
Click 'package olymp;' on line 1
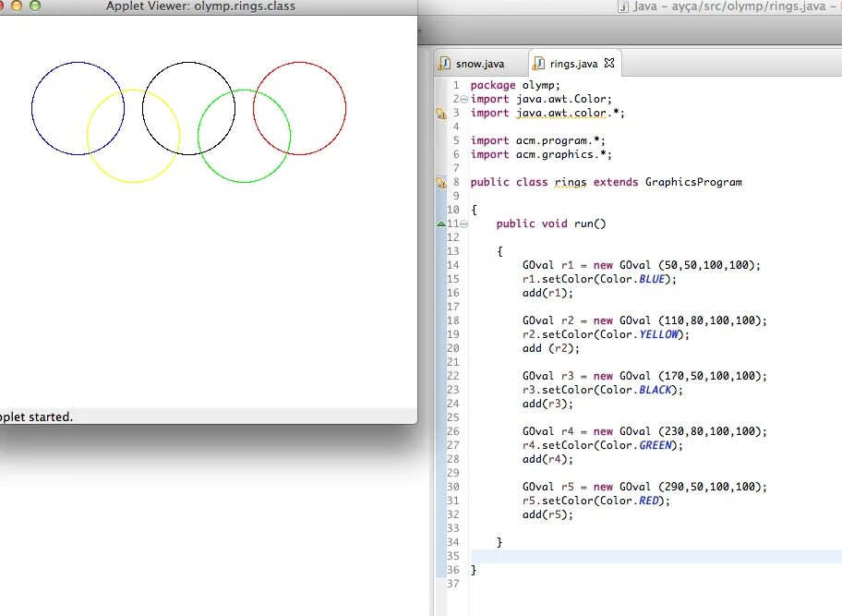coord(515,85)
